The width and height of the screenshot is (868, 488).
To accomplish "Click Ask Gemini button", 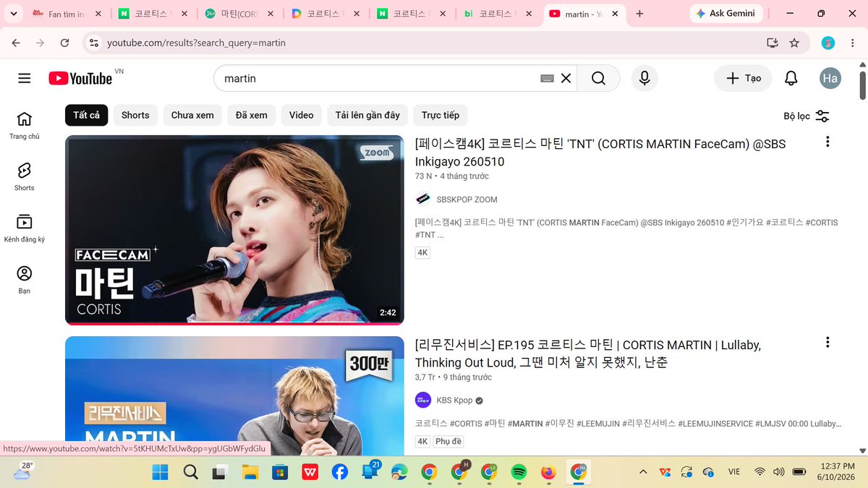I will click(726, 14).
